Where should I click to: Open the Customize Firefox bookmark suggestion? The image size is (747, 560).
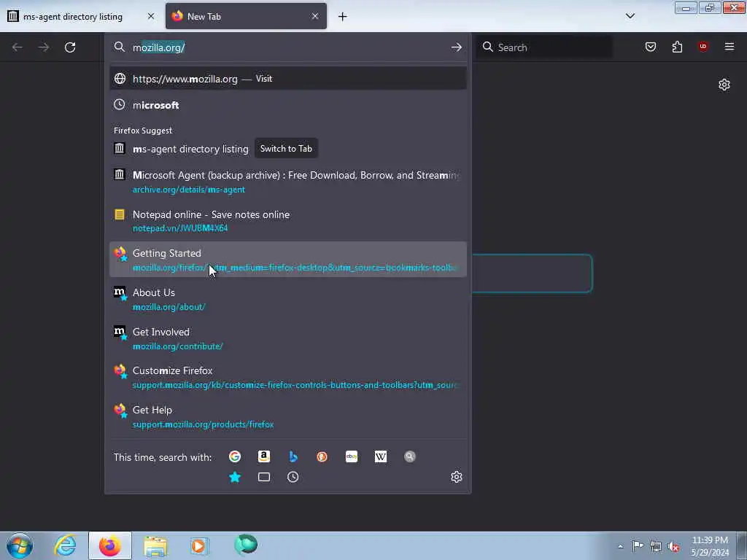point(288,377)
